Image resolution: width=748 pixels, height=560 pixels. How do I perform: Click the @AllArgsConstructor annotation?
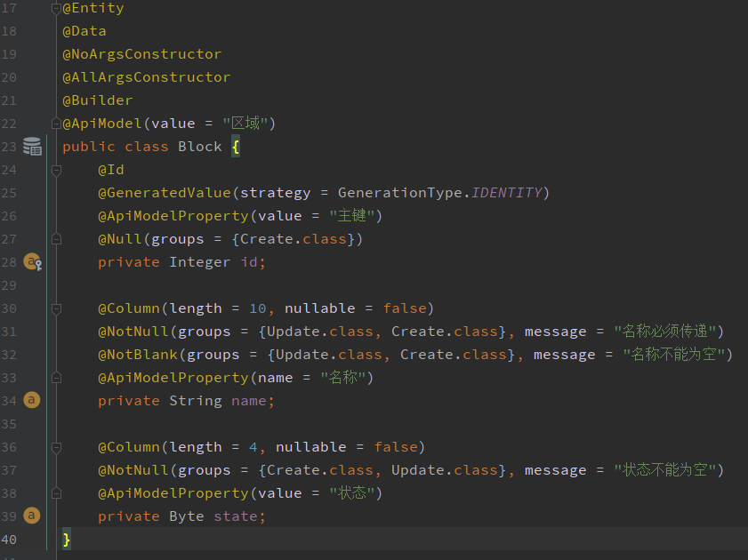[x=147, y=77]
